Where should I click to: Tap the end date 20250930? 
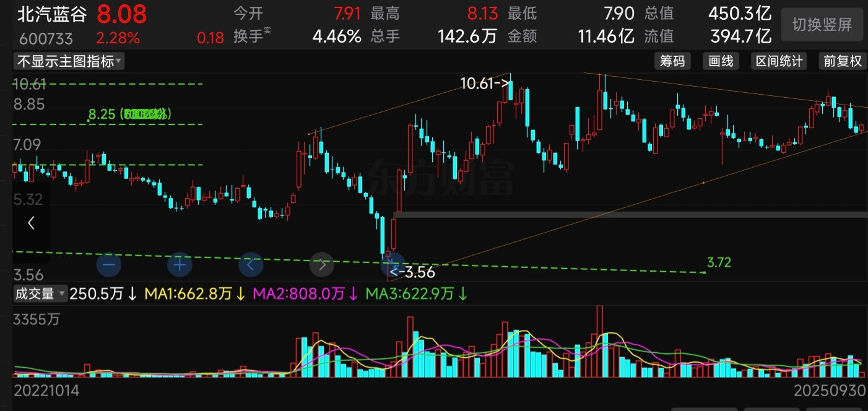830,392
